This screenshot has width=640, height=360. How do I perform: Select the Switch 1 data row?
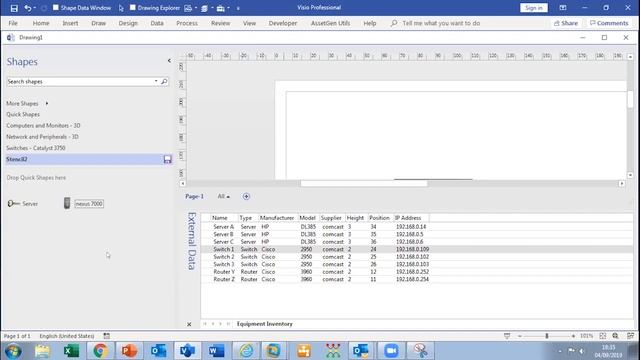(x=417, y=249)
